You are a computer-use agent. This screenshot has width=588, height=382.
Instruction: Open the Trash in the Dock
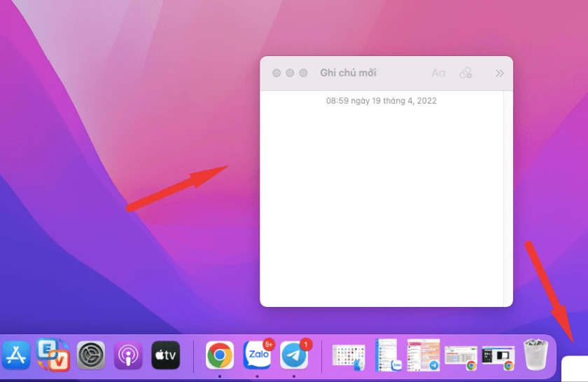click(536, 354)
